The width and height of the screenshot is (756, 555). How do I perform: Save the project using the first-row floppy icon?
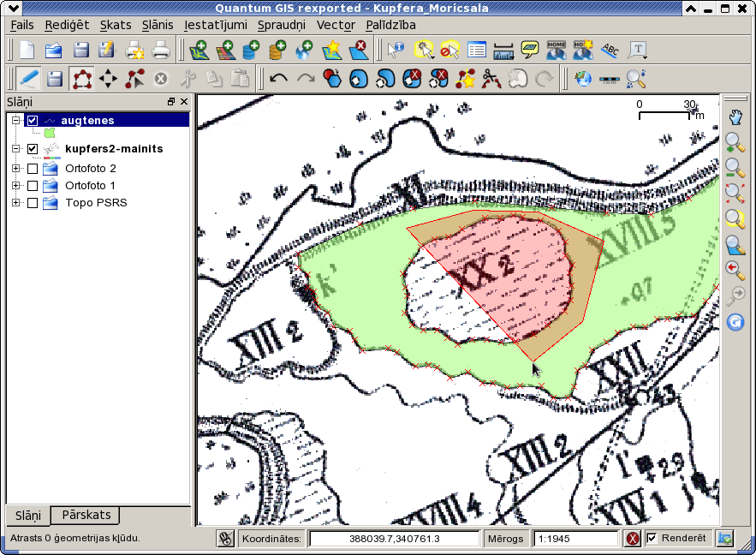click(x=80, y=50)
